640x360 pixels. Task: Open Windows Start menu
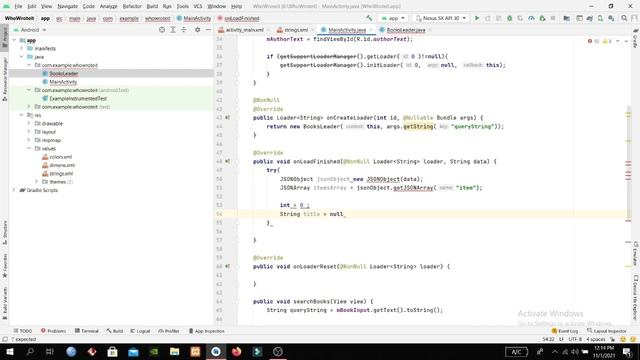[x=9, y=351]
